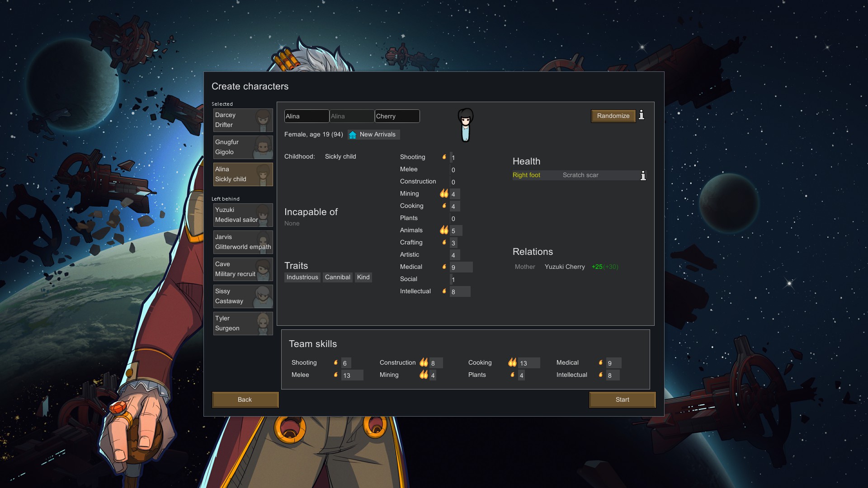Click the Animals double flame passion icon
868x488 pixels.
pyautogui.click(x=444, y=230)
